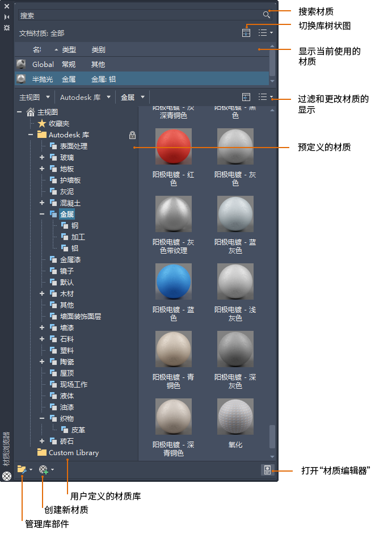
Task: Expand the 陶瓷 category
Action: (42, 362)
